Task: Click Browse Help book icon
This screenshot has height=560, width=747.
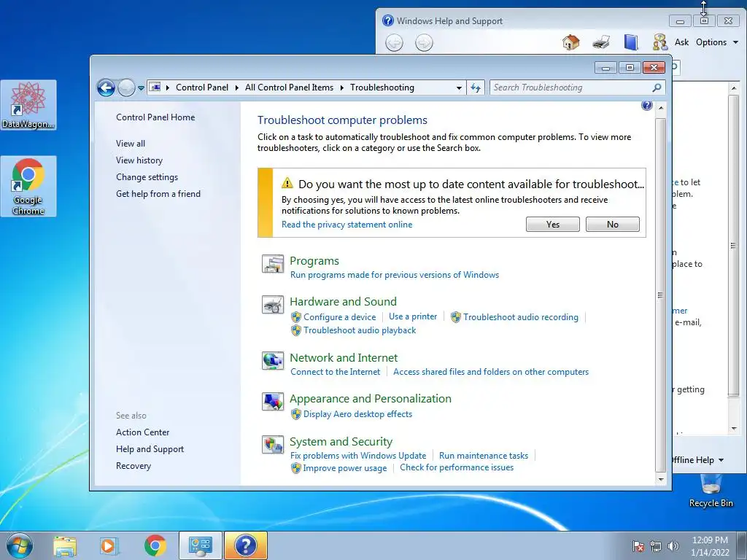Action: (x=631, y=42)
